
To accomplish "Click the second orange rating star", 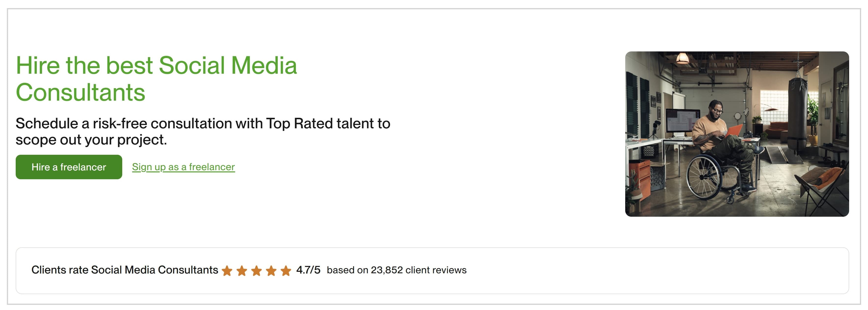I will tap(242, 271).
